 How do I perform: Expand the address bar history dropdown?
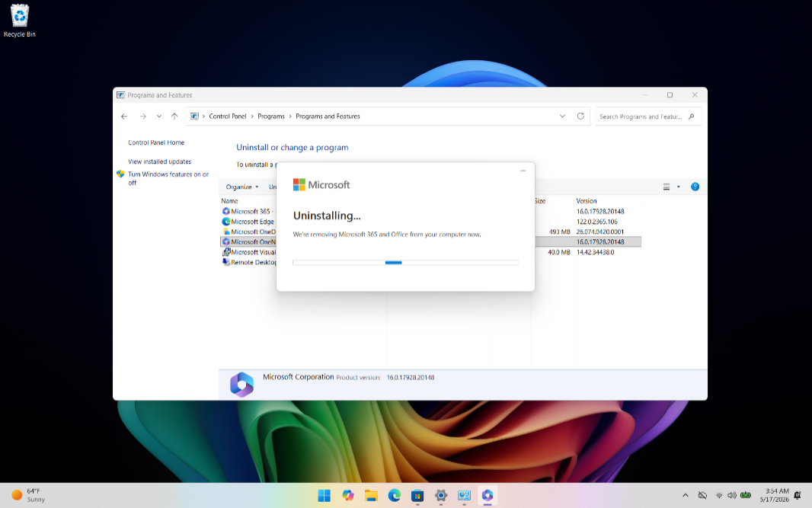tap(562, 116)
